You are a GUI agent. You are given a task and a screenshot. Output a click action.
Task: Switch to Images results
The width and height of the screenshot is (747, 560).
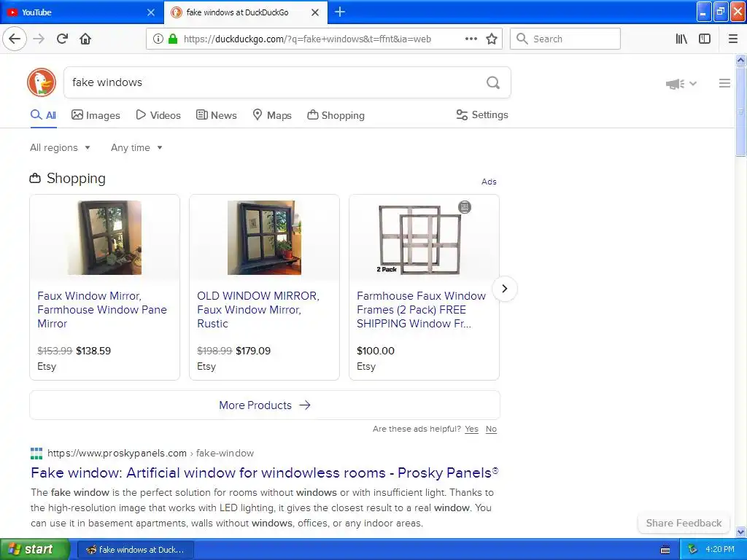(96, 115)
